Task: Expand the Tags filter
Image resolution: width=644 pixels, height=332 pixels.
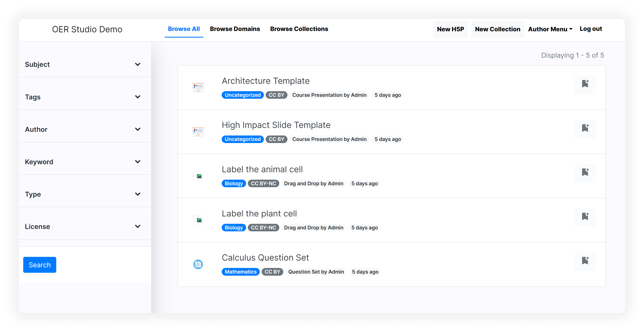Action: click(85, 97)
